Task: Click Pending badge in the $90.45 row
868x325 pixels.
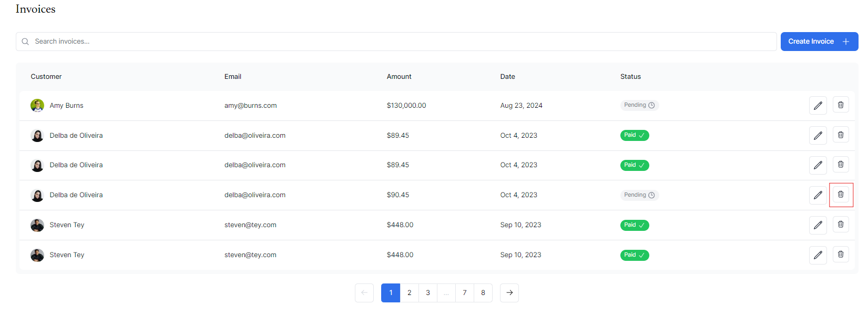Action: 639,195
